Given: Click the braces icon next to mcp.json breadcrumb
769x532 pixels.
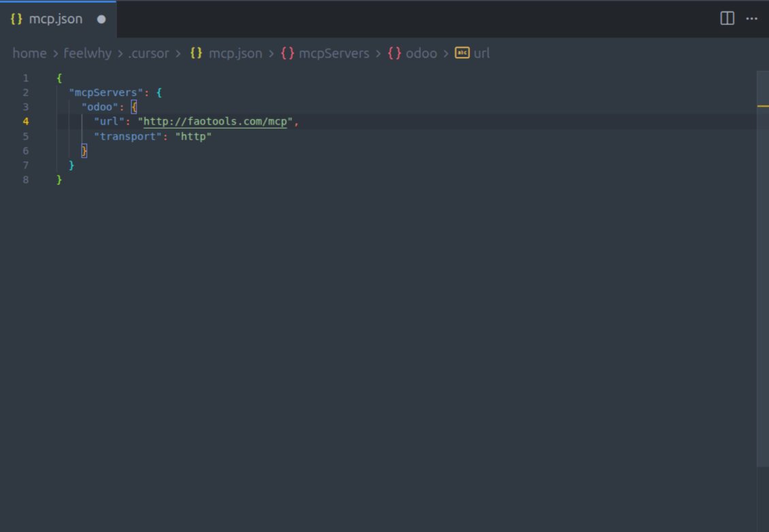Looking at the screenshot, I should point(195,53).
